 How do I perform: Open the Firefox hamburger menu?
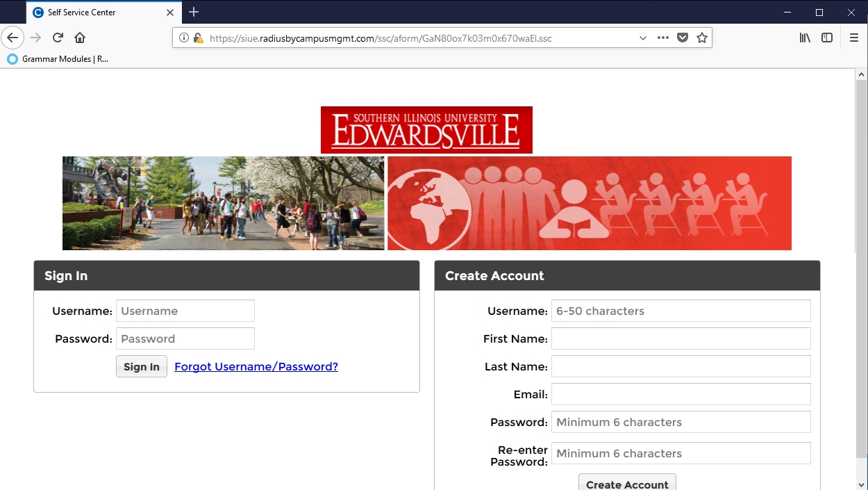tap(854, 38)
